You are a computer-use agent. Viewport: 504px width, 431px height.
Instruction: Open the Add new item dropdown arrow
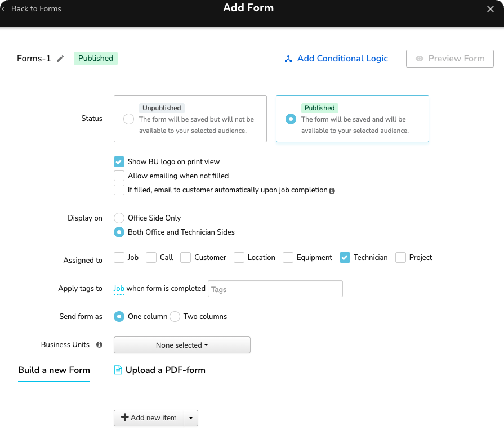click(191, 417)
